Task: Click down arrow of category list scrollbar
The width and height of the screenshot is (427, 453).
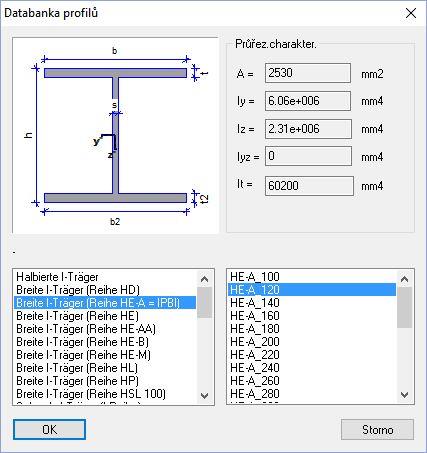Action: (205, 396)
